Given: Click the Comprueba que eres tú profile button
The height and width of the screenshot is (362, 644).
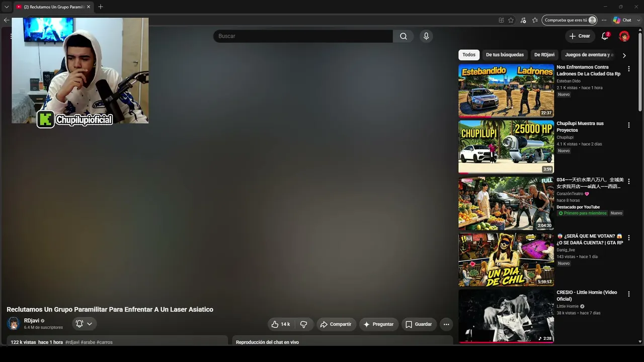Looking at the screenshot, I should [x=570, y=20].
